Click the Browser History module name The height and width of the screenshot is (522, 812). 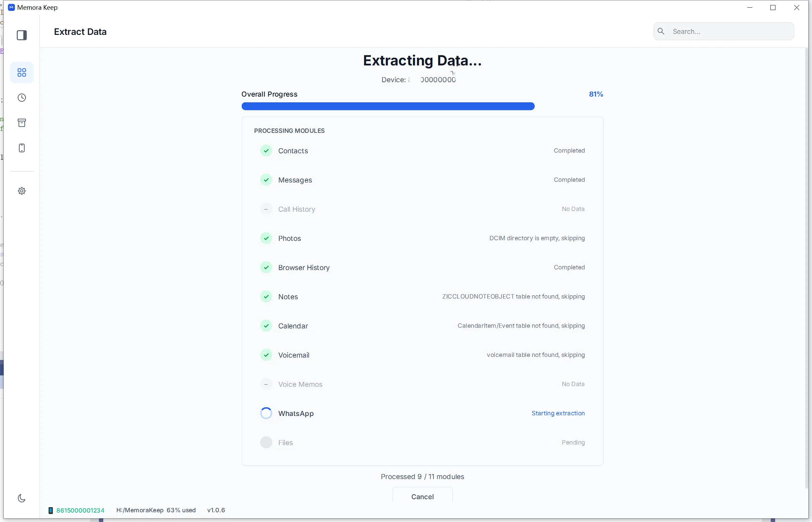304,267
